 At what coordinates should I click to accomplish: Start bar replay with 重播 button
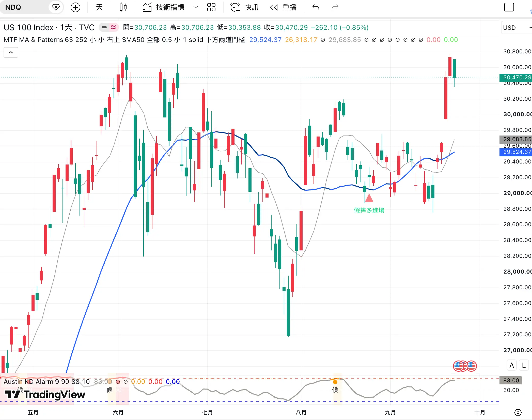283,7
